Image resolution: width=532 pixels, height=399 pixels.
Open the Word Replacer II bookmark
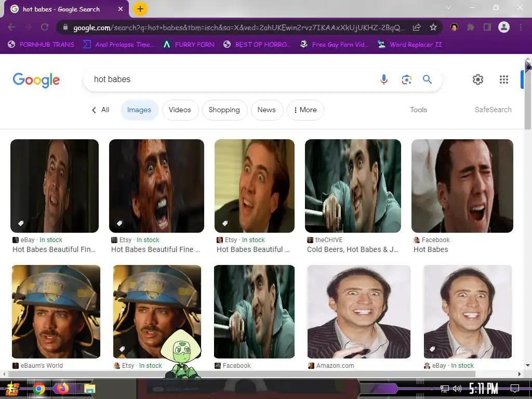click(x=409, y=45)
